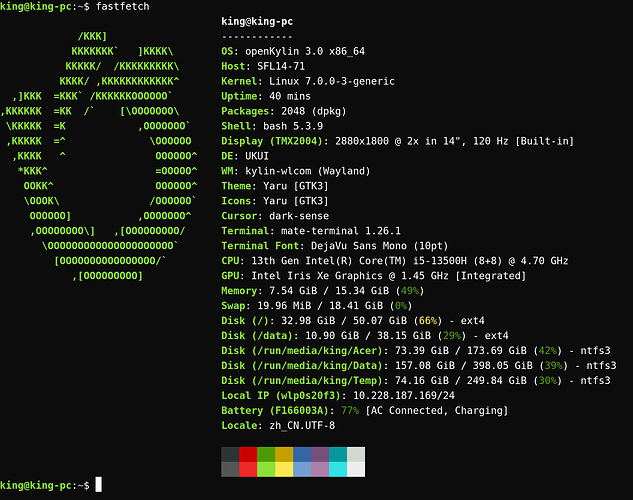The width and height of the screenshot is (633, 500).
Task: Click the Memory percentage '49%'
Action: coord(410,291)
